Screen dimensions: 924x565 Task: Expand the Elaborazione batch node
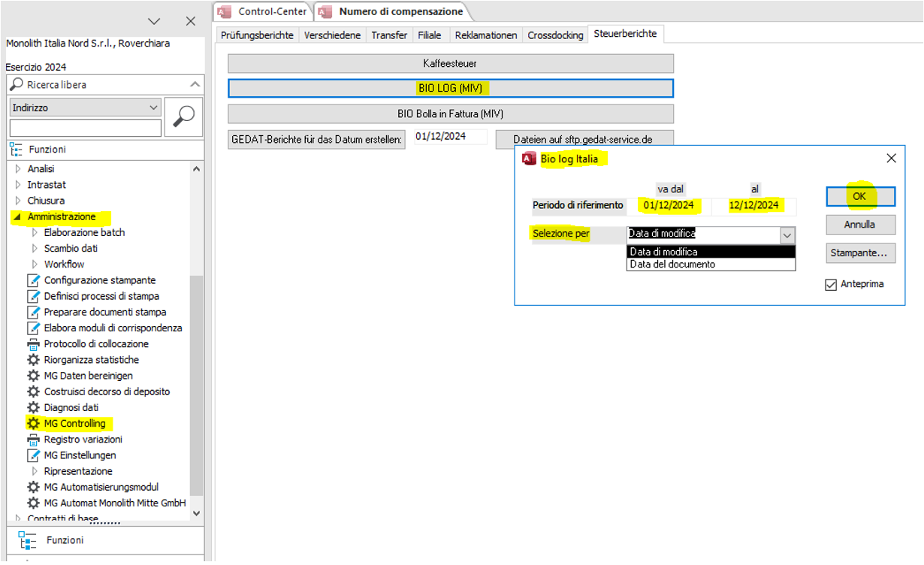[35, 233]
